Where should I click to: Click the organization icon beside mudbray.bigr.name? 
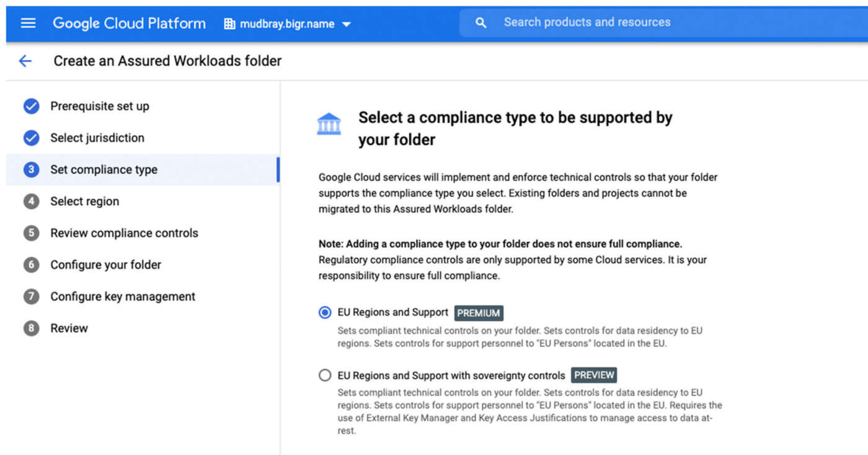tap(230, 24)
